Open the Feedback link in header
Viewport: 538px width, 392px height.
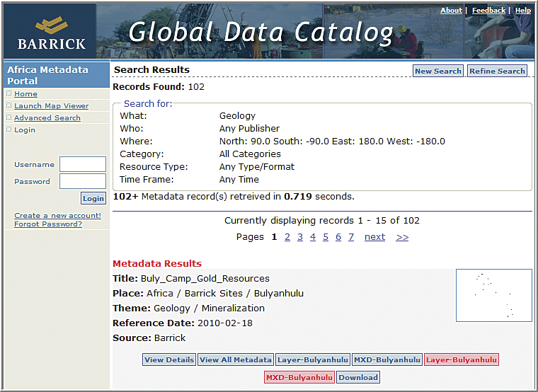[x=488, y=11]
